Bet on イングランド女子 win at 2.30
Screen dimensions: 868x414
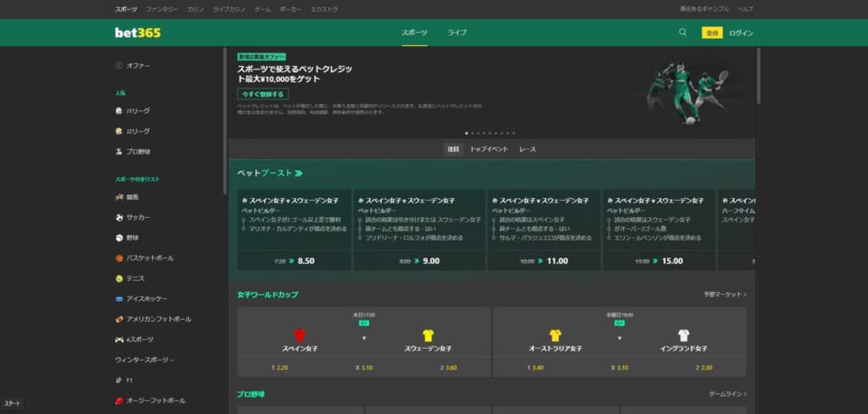tap(704, 367)
